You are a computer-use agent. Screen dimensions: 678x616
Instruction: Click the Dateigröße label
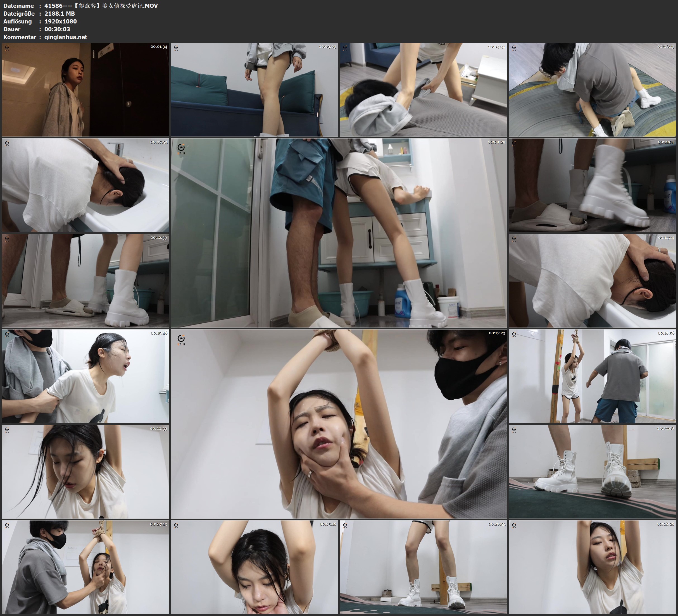coord(19,13)
